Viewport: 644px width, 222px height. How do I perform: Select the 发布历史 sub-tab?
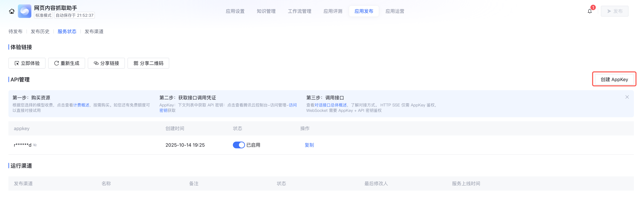[x=40, y=32]
